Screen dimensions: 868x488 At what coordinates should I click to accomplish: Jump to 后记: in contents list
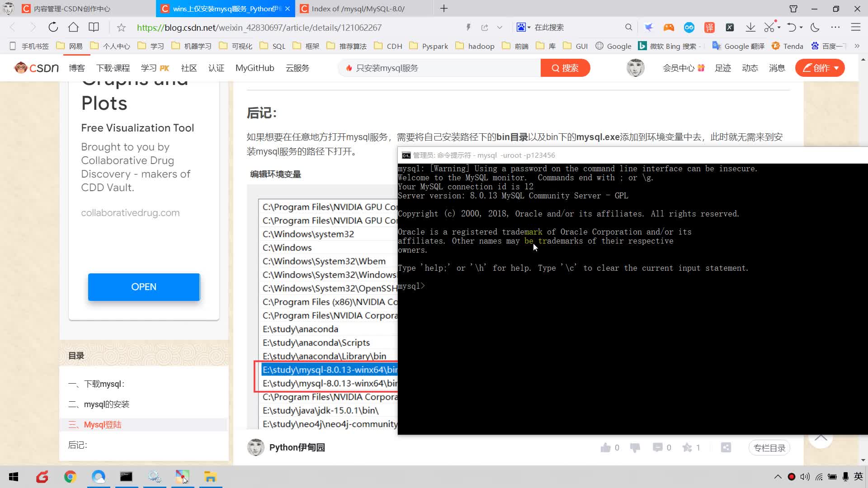[x=77, y=445]
